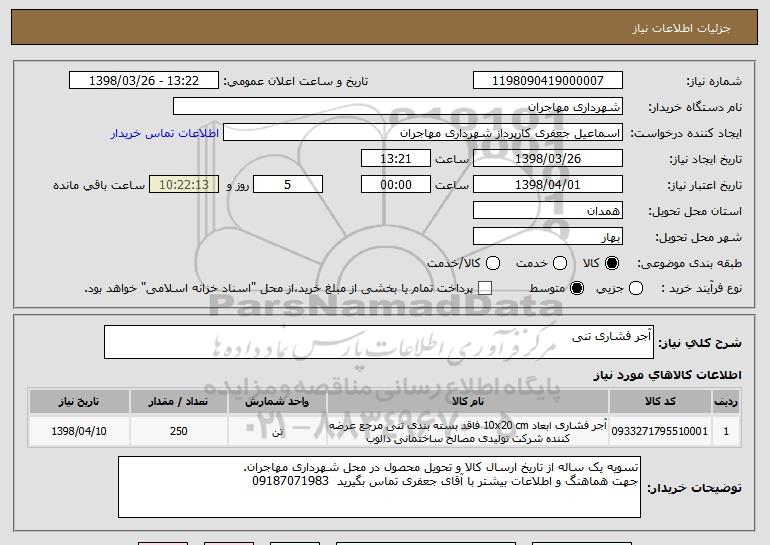Click the creation date field 1398/03/26

pos(548,159)
